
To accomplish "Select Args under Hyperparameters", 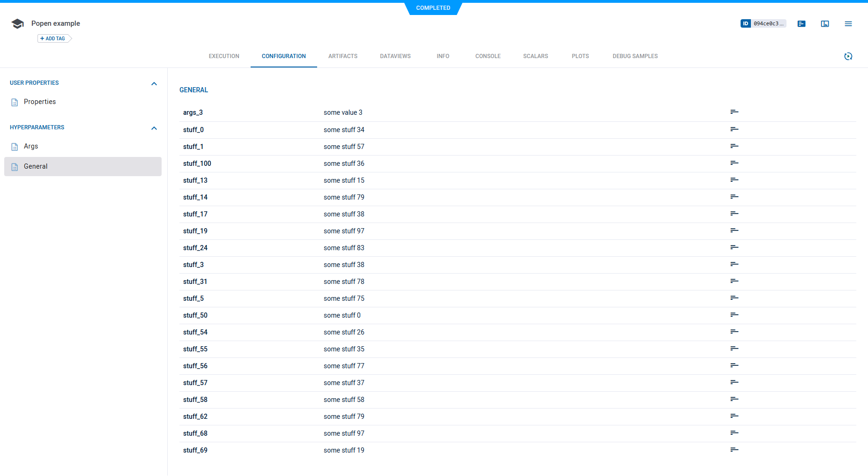I will coord(31,146).
